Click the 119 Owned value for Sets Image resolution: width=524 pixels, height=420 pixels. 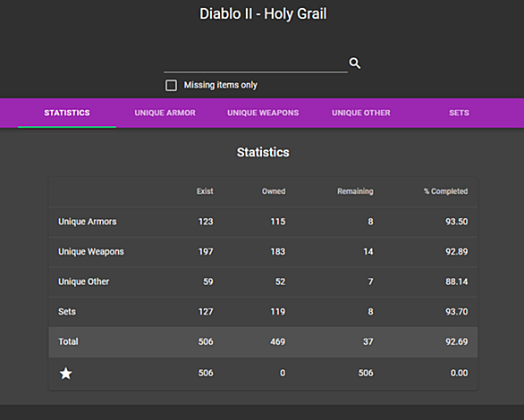(x=278, y=312)
